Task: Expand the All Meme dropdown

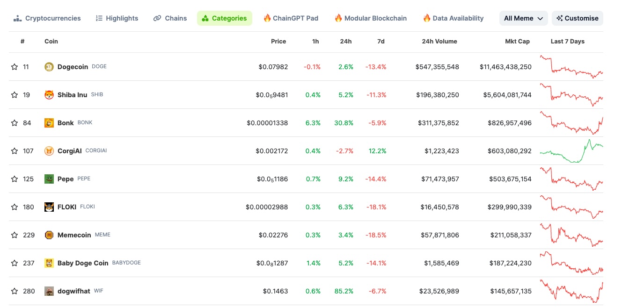Action: pos(524,18)
